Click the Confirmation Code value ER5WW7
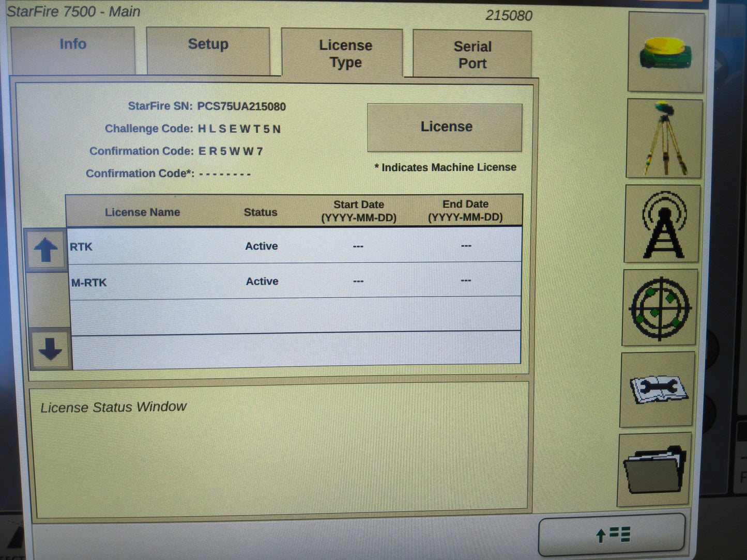747x560 pixels. [x=231, y=151]
